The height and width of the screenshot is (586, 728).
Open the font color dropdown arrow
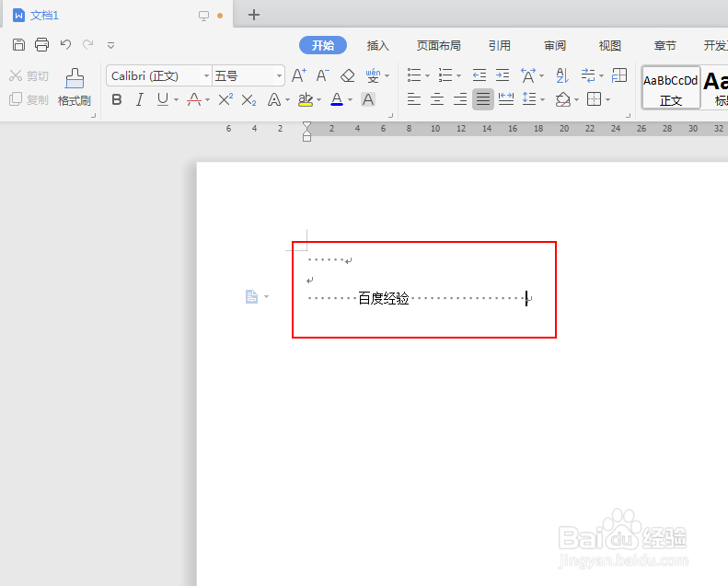(350, 99)
